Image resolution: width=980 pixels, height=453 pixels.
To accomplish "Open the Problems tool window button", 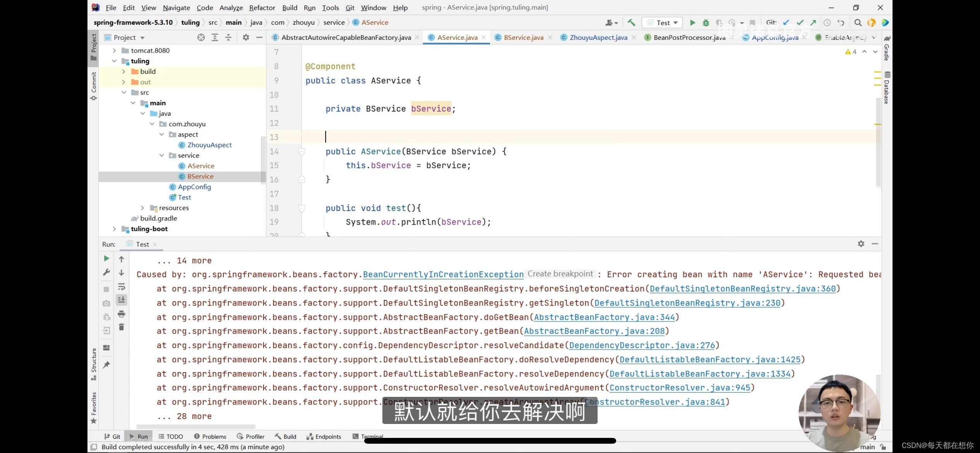I will 210,436.
